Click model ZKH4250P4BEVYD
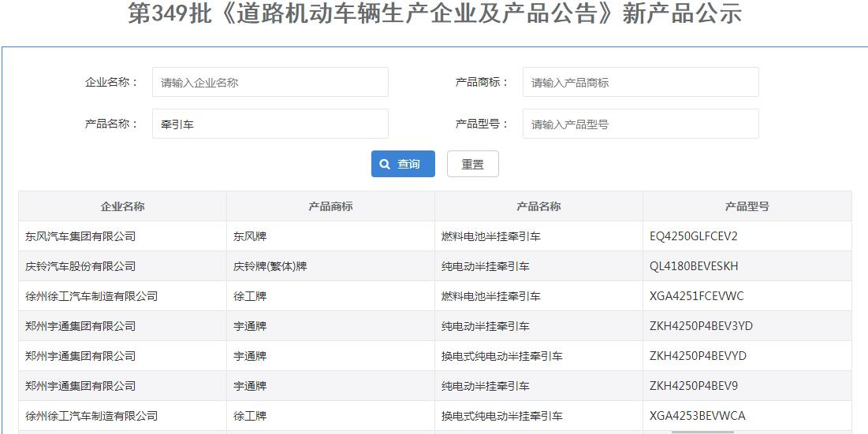The image size is (868, 434). (698, 356)
